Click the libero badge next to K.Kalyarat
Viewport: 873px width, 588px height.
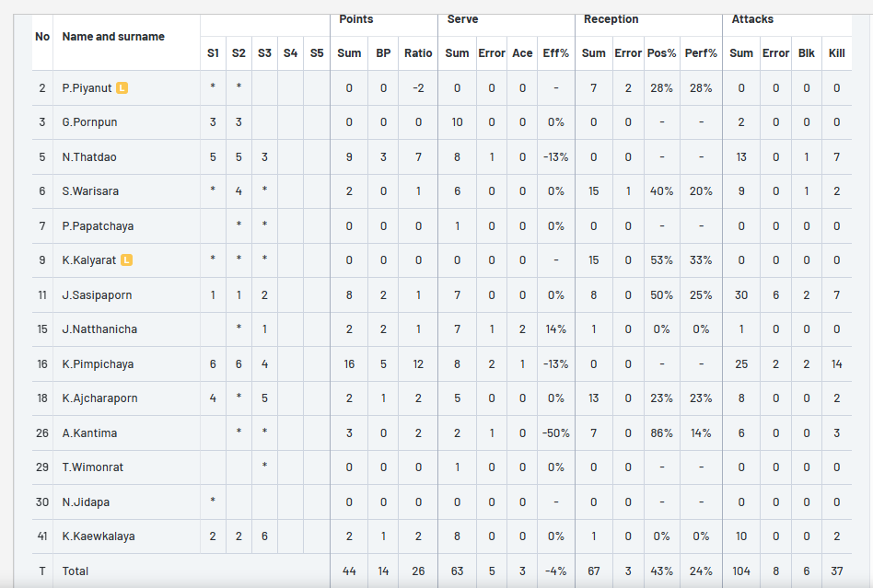point(127,259)
